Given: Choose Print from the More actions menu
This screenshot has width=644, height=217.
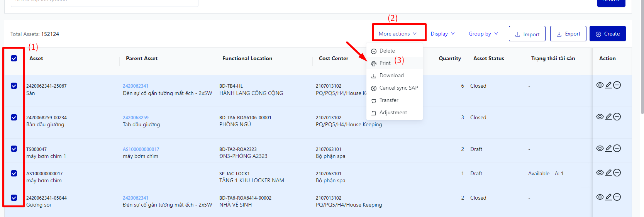Looking at the screenshot, I should [x=385, y=63].
